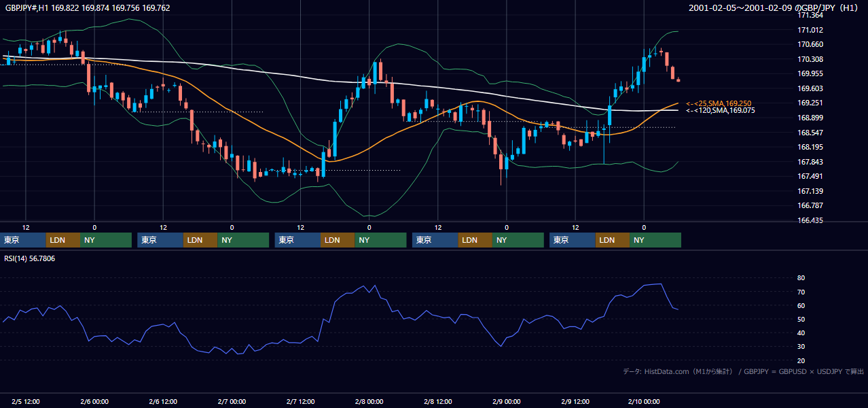
Task: Click the 2/6 12:00 date label
Action: (x=163, y=401)
